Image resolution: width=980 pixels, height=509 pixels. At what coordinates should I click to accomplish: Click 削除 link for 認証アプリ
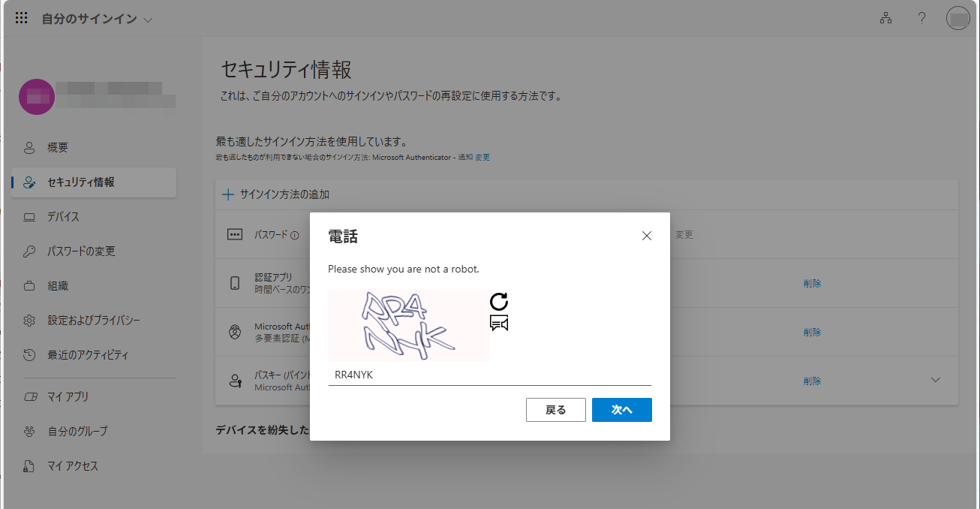click(812, 284)
